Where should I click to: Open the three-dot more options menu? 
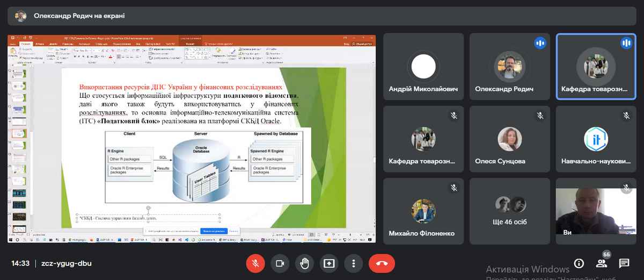353,263
